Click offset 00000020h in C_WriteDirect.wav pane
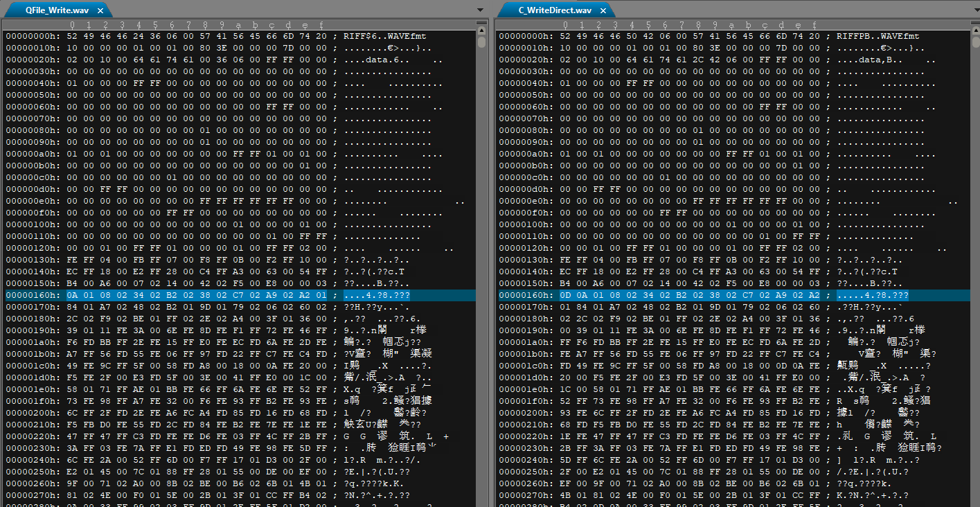This screenshot has width=980, height=507. (527, 60)
